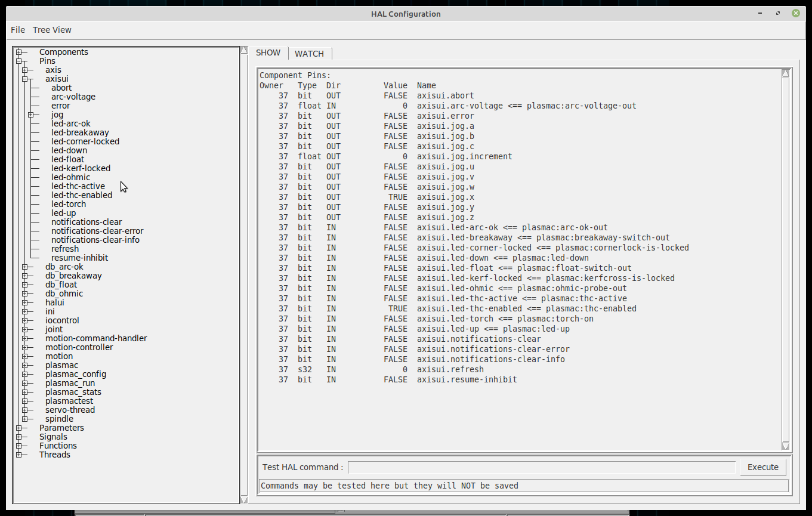Expand the Signals tree node
This screenshot has height=516, width=812.
[x=18, y=437]
